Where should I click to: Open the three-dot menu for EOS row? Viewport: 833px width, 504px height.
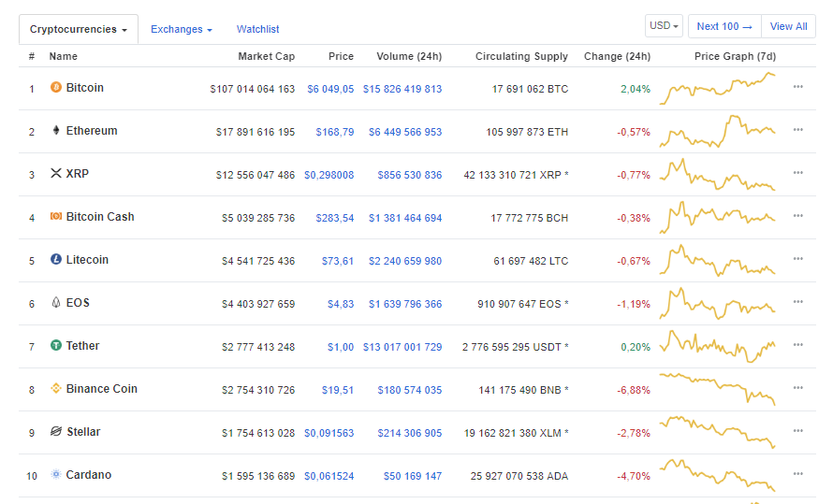click(798, 301)
